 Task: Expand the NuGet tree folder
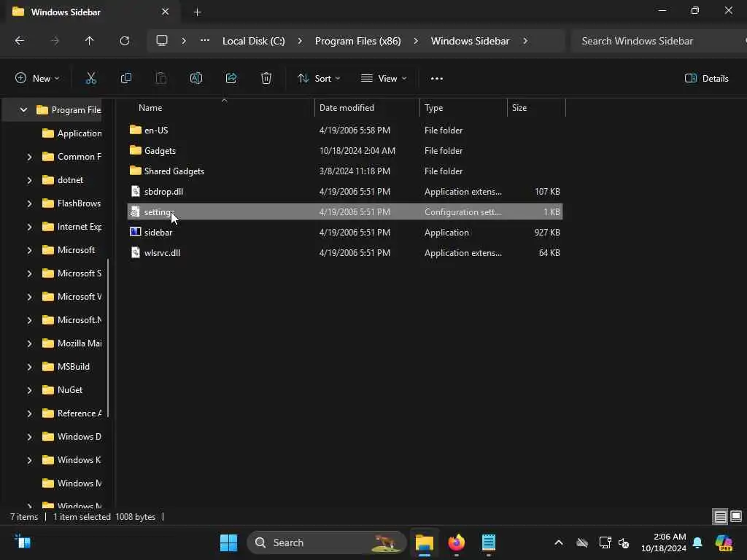pyautogui.click(x=29, y=390)
